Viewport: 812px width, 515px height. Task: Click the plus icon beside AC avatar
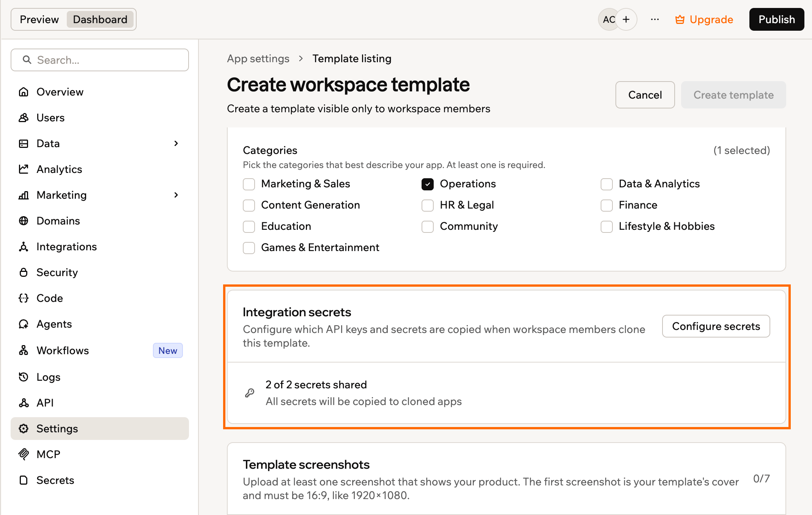coord(626,19)
